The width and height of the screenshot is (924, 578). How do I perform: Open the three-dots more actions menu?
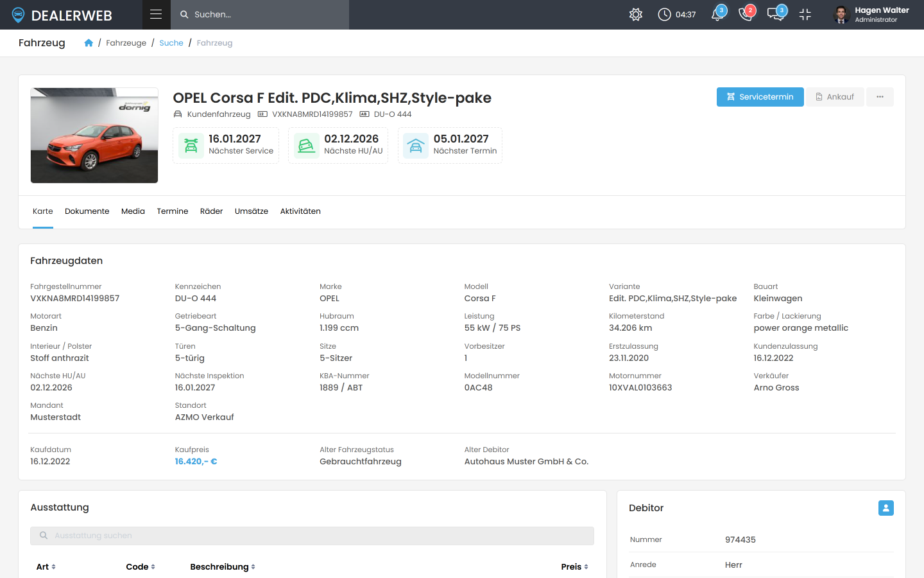pos(880,97)
